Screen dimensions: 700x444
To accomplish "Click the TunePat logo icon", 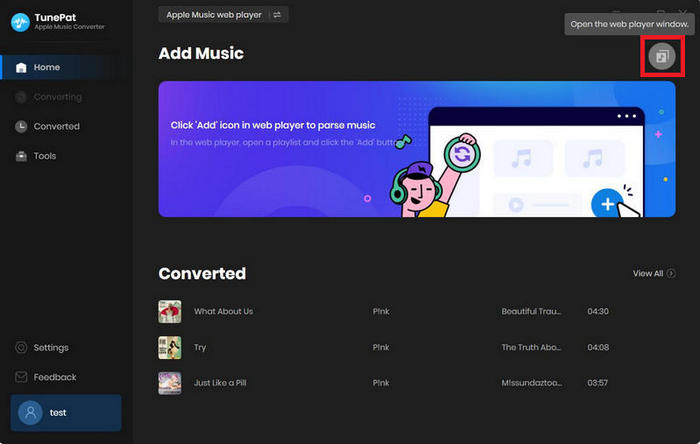I will point(20,22).
